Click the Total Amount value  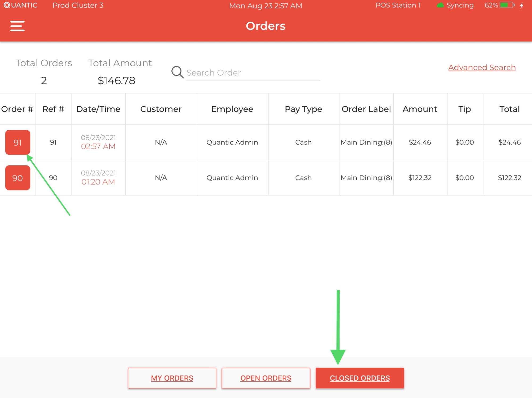pos(117,81)
